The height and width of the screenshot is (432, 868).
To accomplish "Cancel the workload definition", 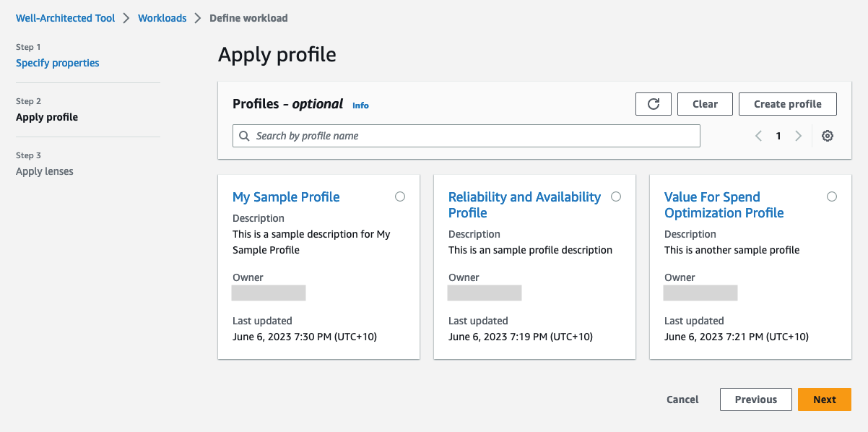I will (x=682, y=399).
